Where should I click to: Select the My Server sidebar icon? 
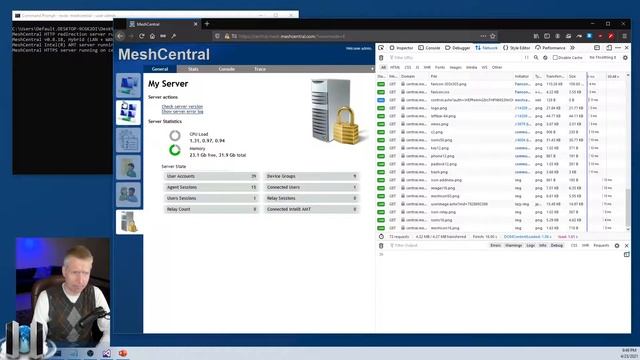coord(129,222)
